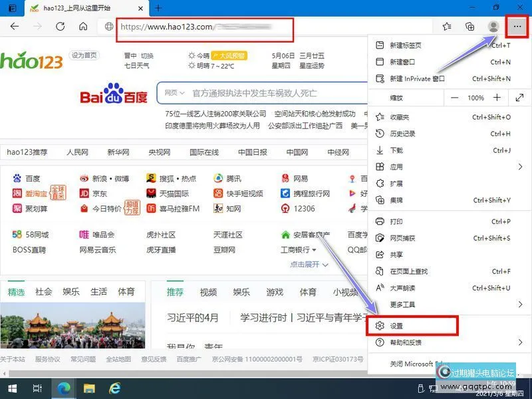The image size is (532, 399).
Task: Click the browser back navigation arrow
Action: (15, 27)
